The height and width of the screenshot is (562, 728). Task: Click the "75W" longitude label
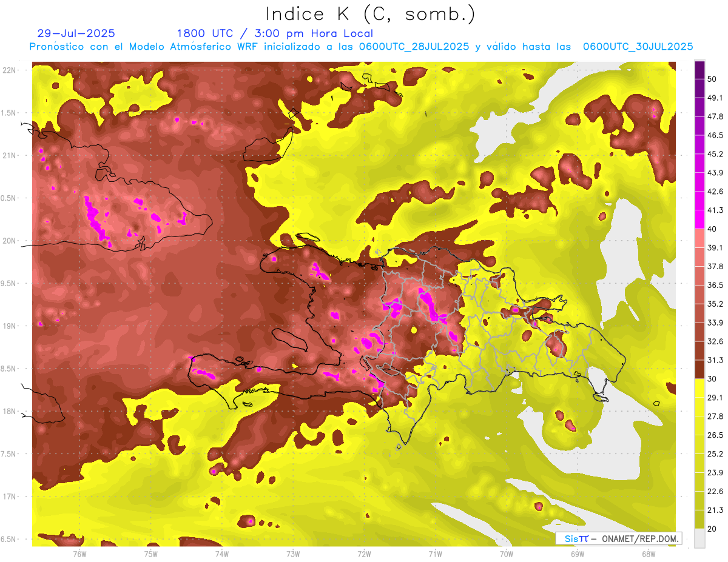click(x=151, y=554)
